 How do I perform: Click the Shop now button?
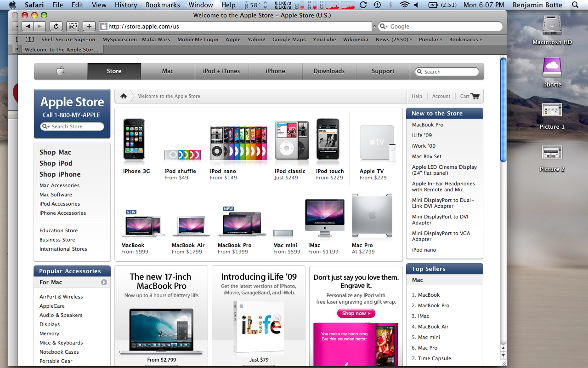356,313
